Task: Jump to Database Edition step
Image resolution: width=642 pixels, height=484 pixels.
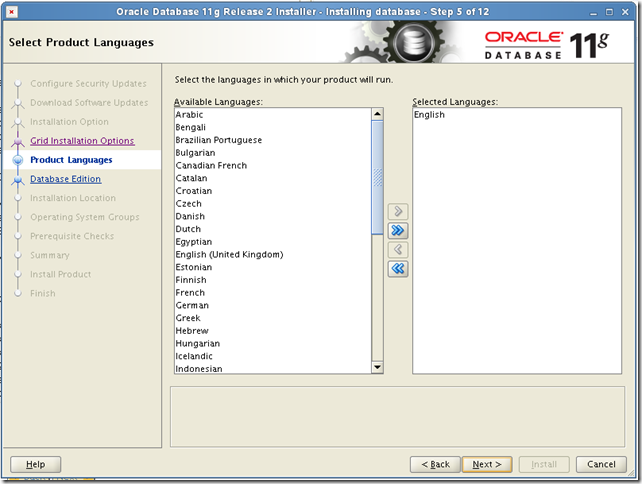Action: 66,179
